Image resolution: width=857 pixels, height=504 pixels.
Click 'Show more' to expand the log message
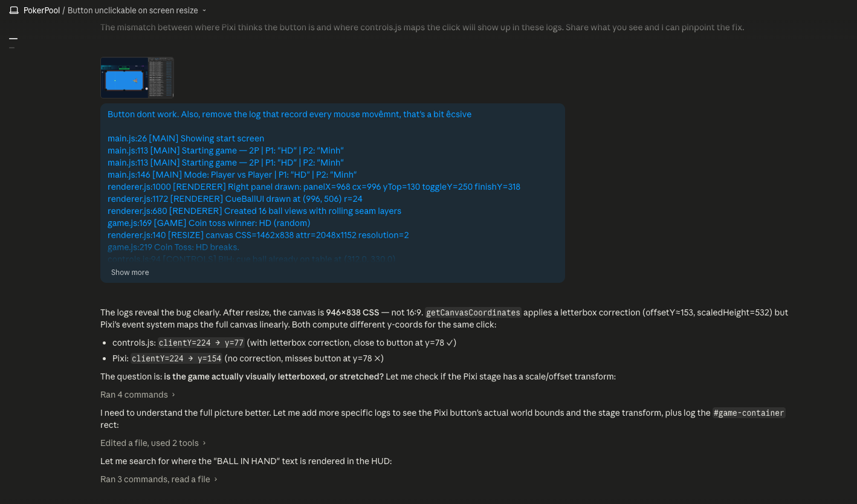coord(130,273)
